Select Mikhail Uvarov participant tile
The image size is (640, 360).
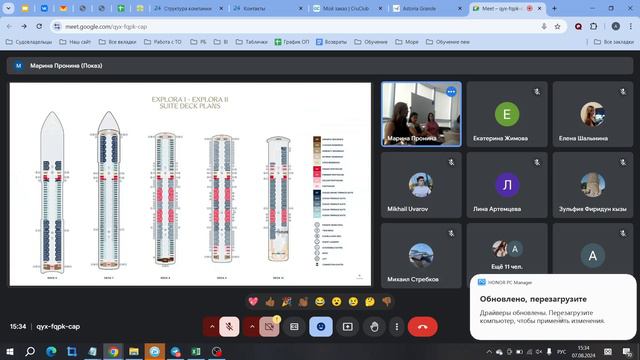click(421, 185)
